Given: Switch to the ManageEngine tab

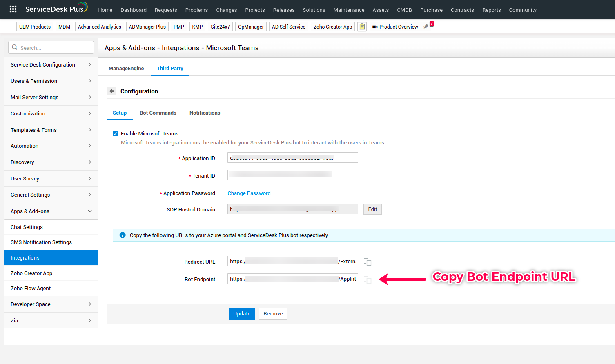Looking at the screenshot, I should point(126,68).
